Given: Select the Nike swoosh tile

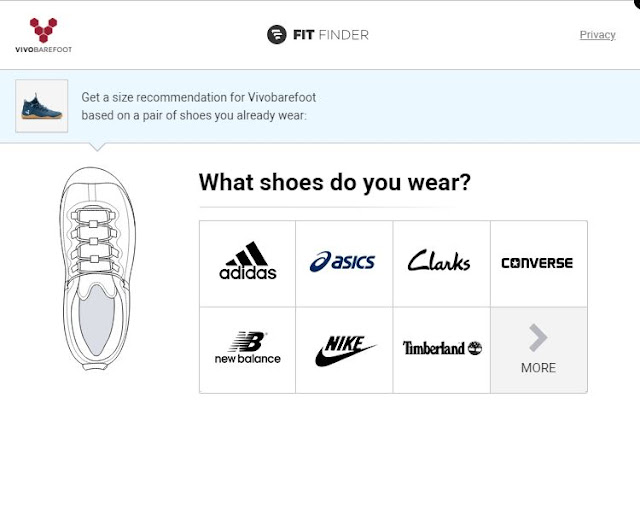Looking at the screenshot, I should click(x=345, y=350).
